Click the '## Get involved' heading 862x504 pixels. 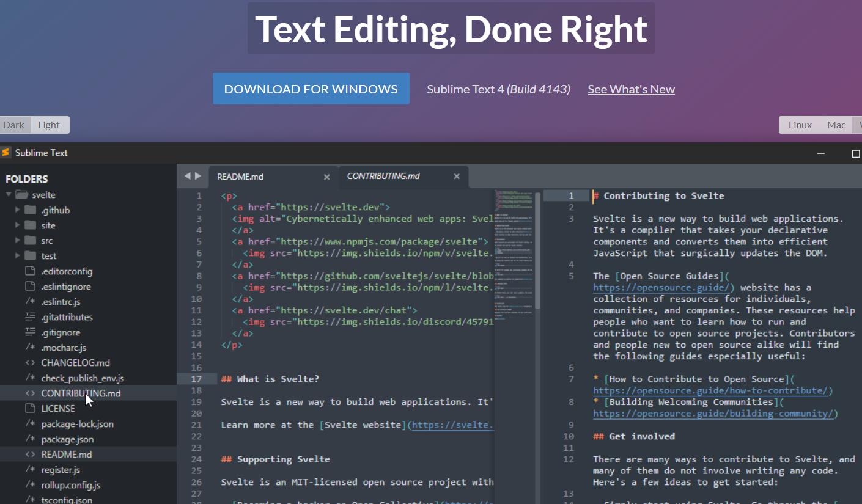634,437
